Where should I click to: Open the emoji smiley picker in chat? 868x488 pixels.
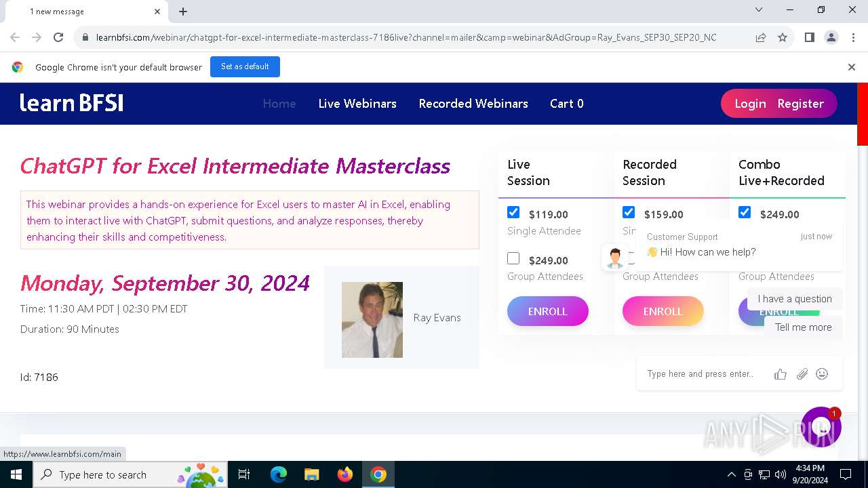(x=822, y=373)
